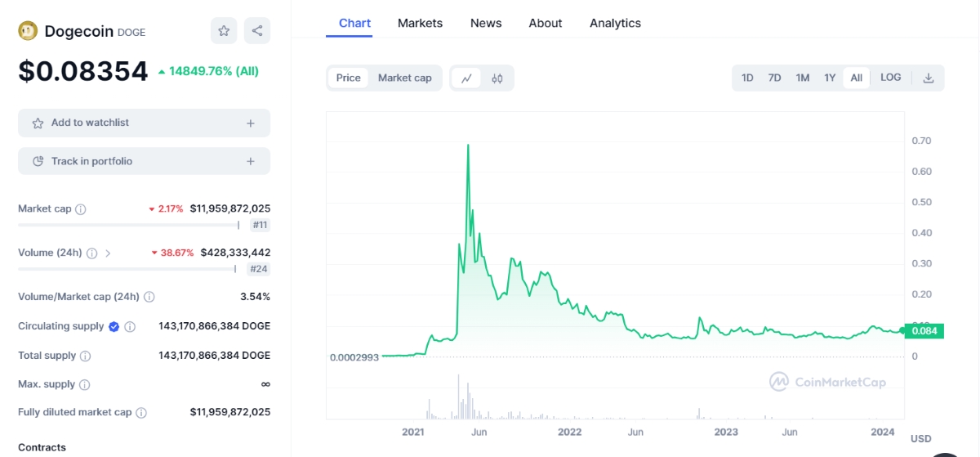
Task: Toggle chart to Price view
Action: pyautogui.click(x=348, y=78)
